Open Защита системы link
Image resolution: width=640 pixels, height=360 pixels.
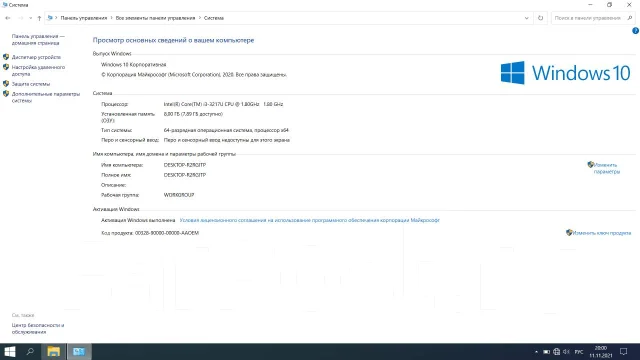31,84
